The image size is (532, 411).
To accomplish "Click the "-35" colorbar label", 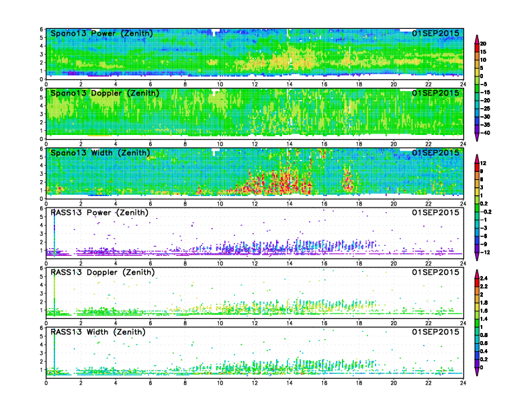I will point(485,125).
